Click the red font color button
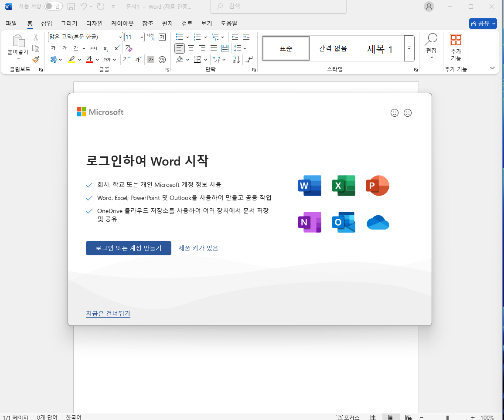 coord(89,59)
